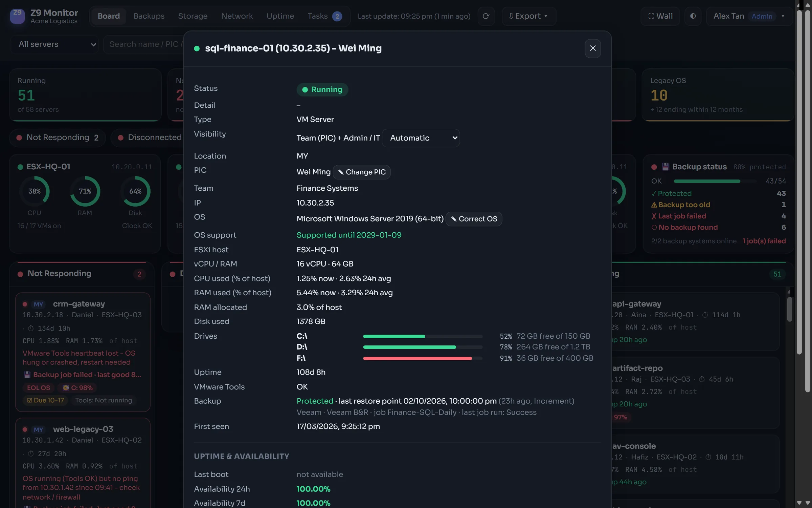The height and width of the screenshot is (508, 812).
Task: Open the Export dropdown menu
Action: [528, 16]
